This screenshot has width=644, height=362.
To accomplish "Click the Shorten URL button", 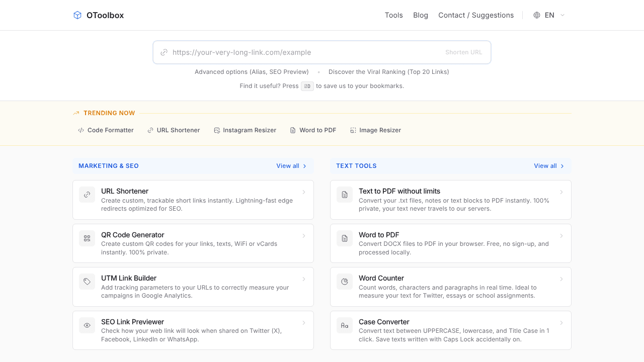I will [x=464, y=52].
